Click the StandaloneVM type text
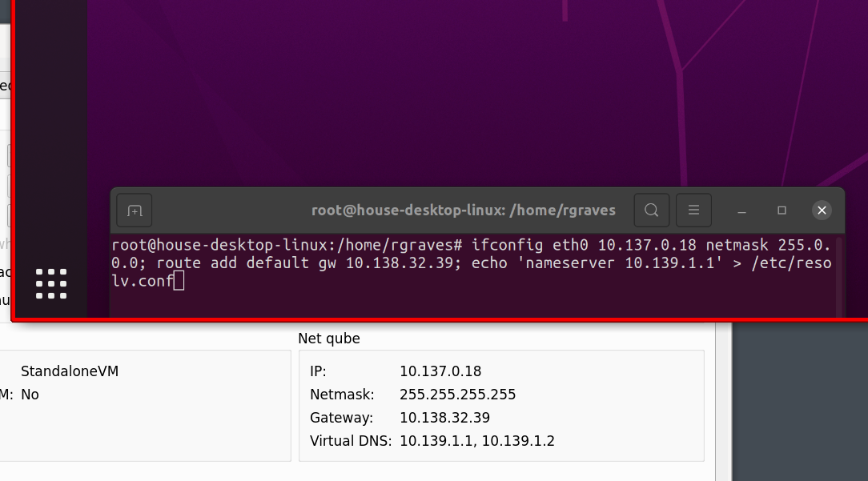The width and height of the screenshot is (868, 481). point(70,371)
